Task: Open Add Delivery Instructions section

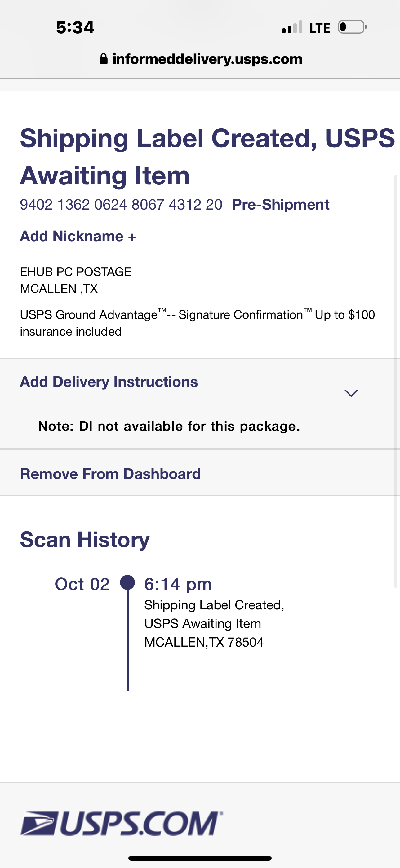Action: point(109,382)
